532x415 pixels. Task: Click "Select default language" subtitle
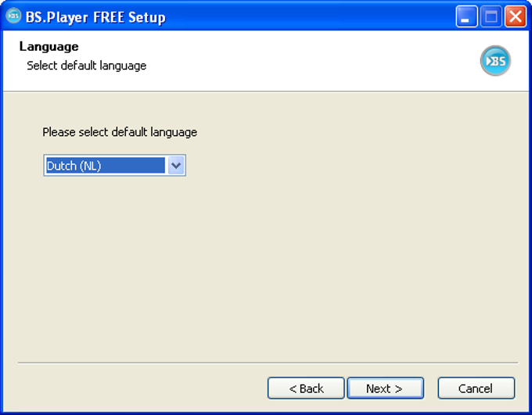coord(87,66)
